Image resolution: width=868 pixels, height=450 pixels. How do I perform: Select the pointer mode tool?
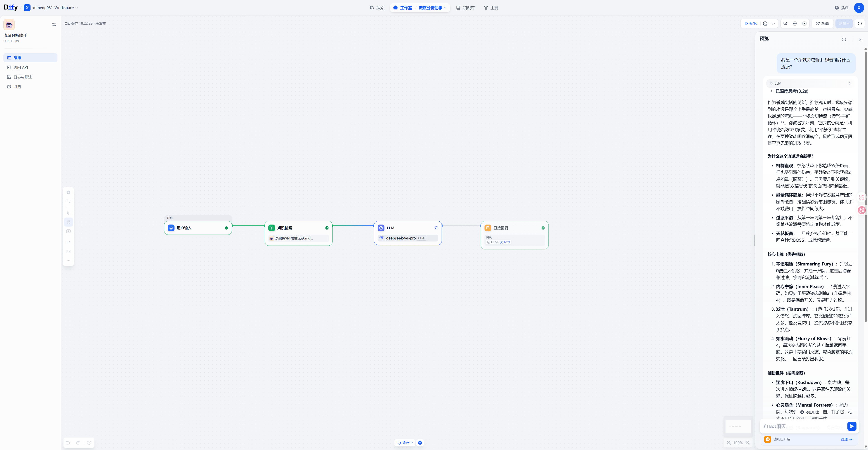point(68,213)
